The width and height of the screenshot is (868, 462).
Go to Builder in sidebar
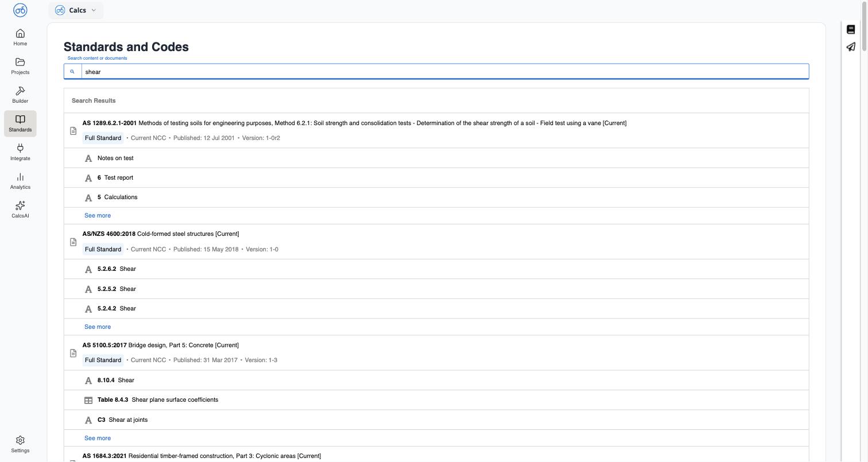(20, 95)
